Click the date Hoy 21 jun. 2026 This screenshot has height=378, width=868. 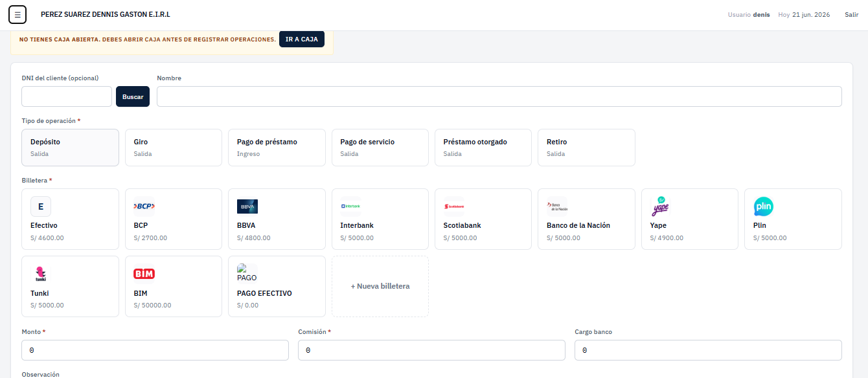point(804,14)
